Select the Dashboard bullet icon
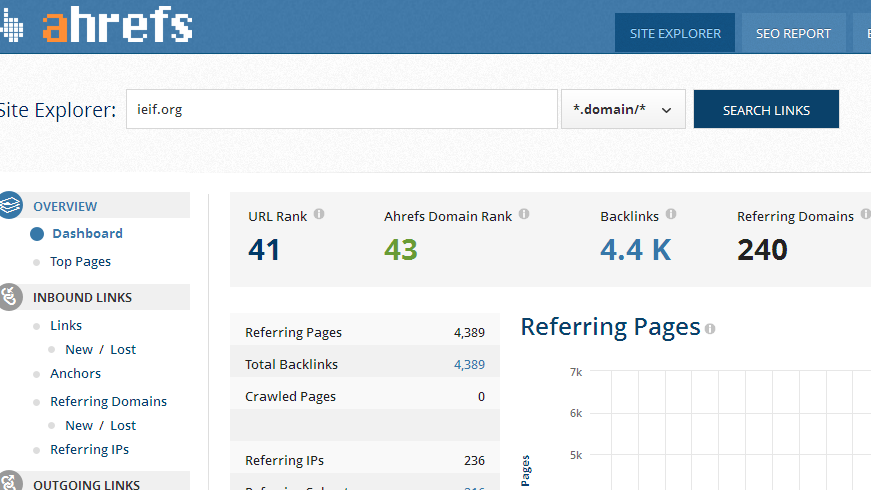871x490 pixels. coord(37,234)
